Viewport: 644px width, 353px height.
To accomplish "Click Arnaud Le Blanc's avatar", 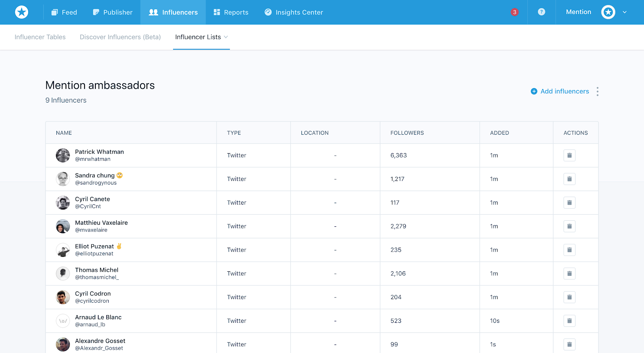I will point(63,321).
